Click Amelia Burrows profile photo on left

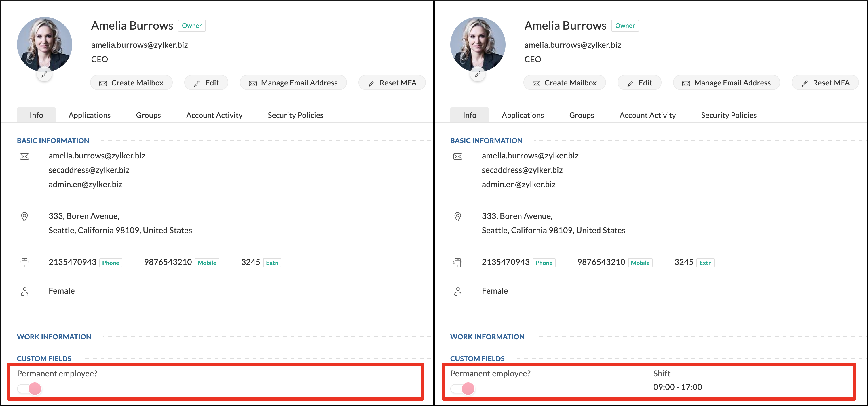pyautogui.click(x=44, y=44)
